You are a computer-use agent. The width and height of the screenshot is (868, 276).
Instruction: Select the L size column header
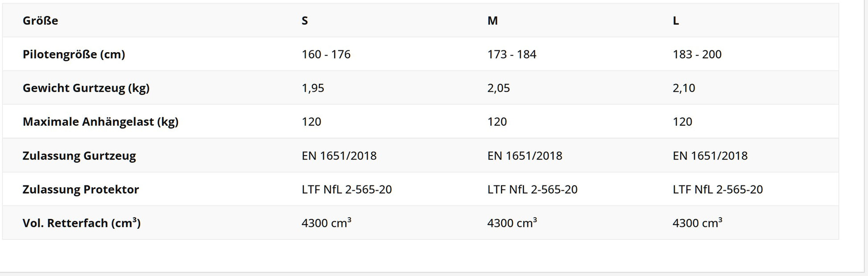[x=676, y=21]
